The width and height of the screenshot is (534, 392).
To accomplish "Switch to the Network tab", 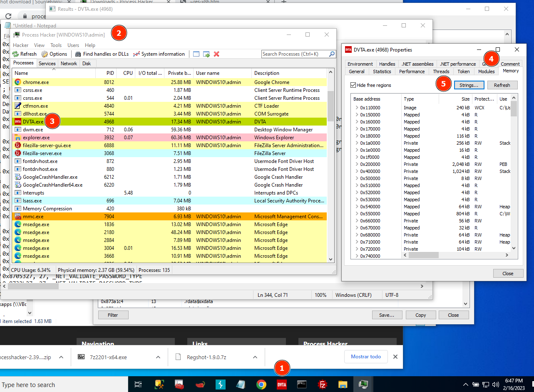I will tap(69, 64).
